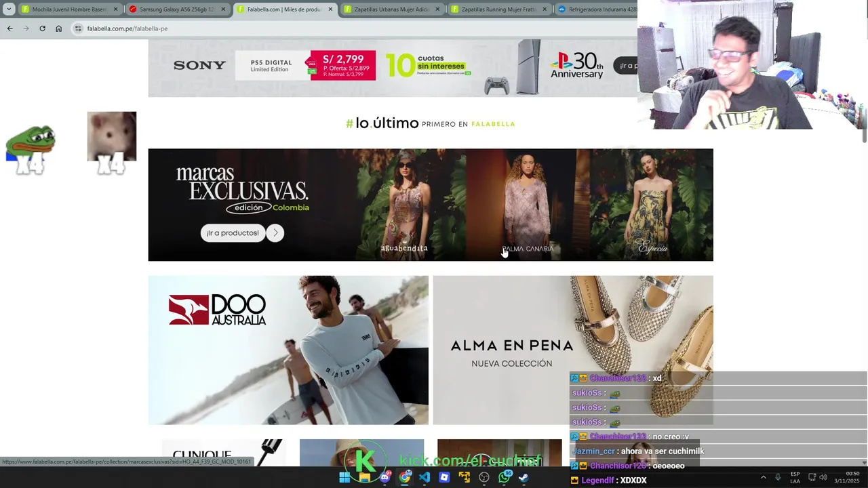Open Visual Studio Code from the taskbar
Image resolution: width=868 pixels, height=488 pixels.
click(x=425, y=477)
